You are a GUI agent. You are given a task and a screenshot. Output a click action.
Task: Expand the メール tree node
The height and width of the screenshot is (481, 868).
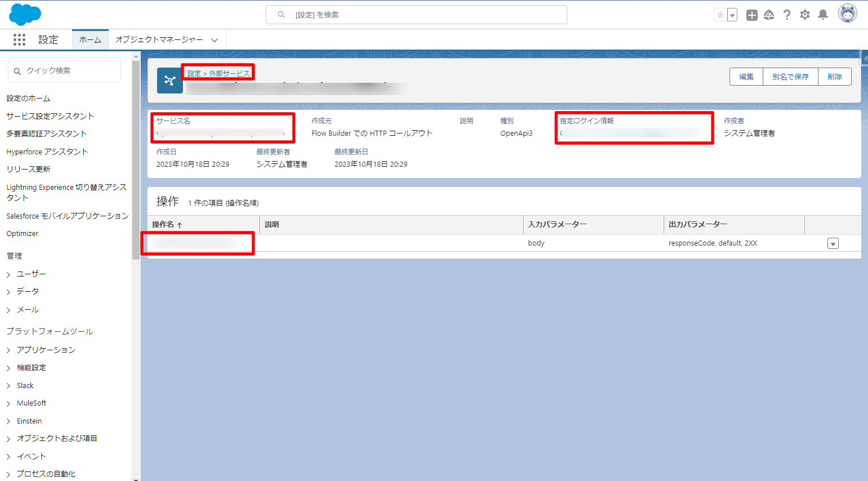point(8,310)
